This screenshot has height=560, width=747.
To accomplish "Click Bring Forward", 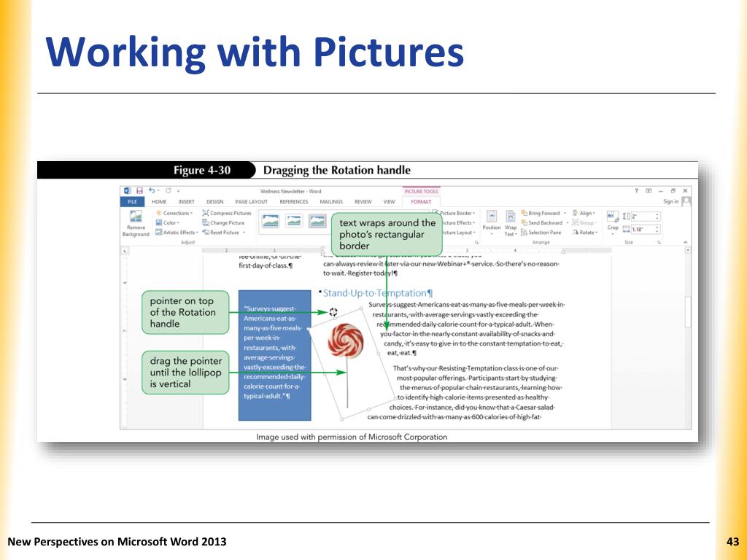I will tap(541, 214).
